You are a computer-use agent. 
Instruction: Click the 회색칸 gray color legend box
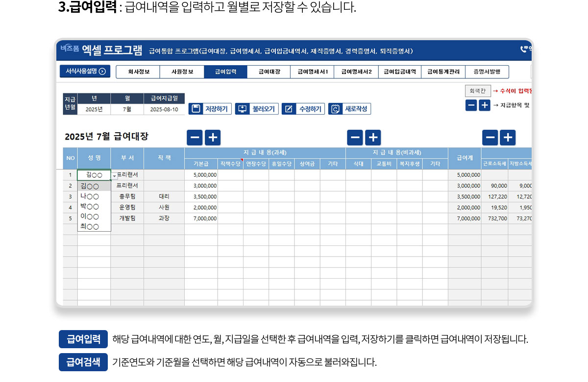(x=477, y=91)
